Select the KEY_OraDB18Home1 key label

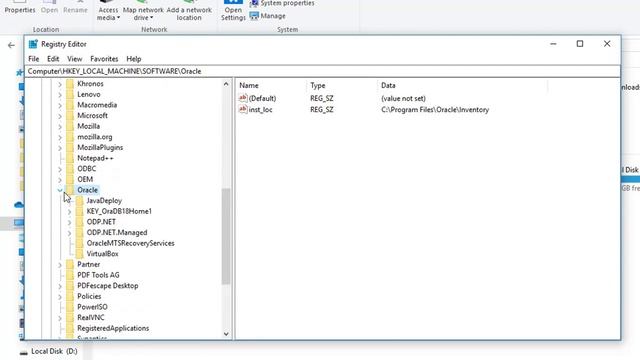click(x=119, y=211)
